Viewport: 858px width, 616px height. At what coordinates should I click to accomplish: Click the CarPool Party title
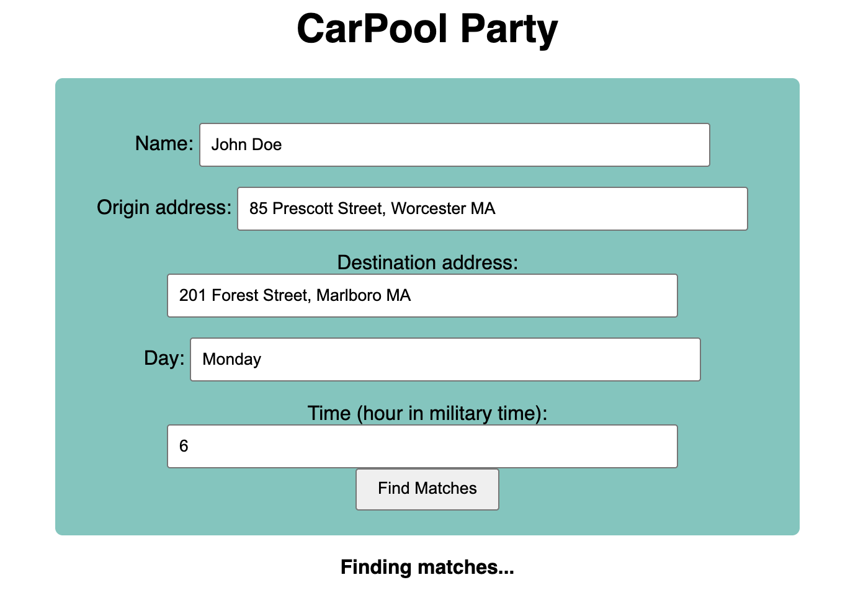(x=427, y=29)
